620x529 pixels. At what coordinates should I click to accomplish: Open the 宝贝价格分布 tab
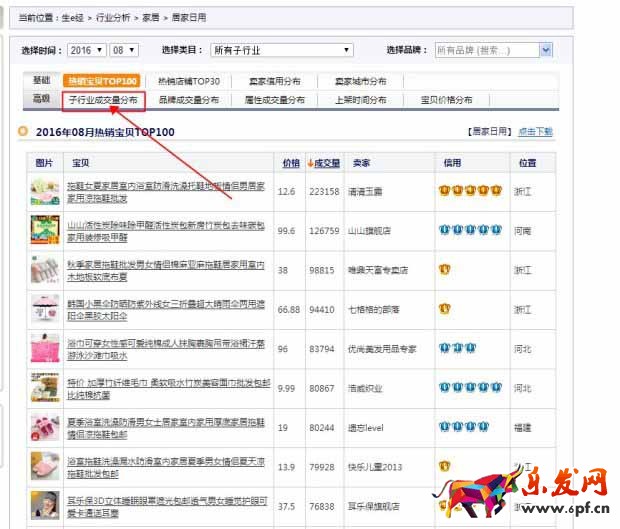(446, 100)
